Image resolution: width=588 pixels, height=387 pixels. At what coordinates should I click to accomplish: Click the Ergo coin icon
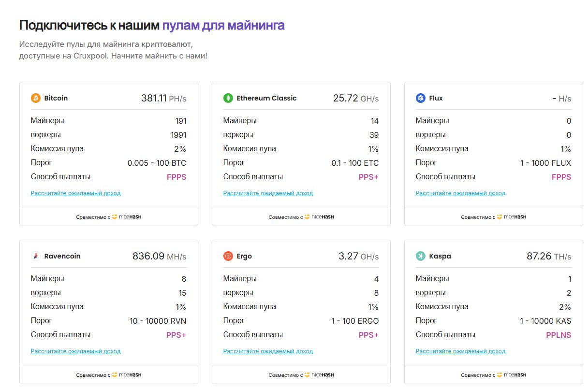pyautogui.click(x=228, y=256)
